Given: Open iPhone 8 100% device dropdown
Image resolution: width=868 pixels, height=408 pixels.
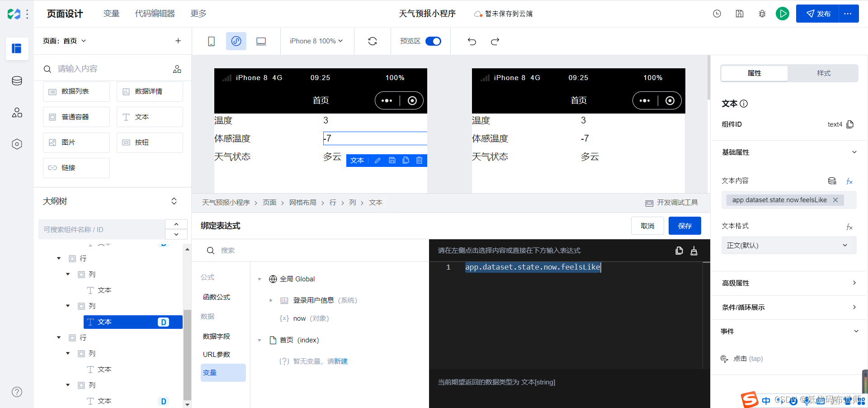Looking at the screenshot, I should [x=316, y=41].
